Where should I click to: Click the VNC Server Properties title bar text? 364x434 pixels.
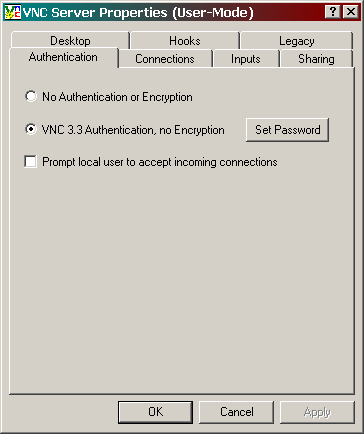(x=138, y=13)
